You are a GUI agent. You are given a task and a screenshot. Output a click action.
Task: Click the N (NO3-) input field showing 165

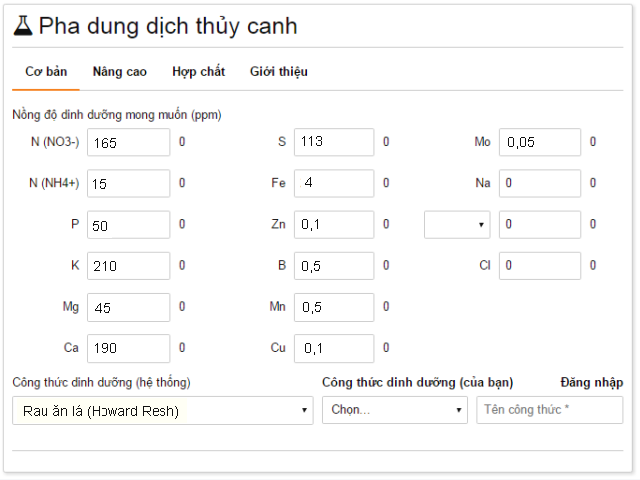[x=129, y=142]
